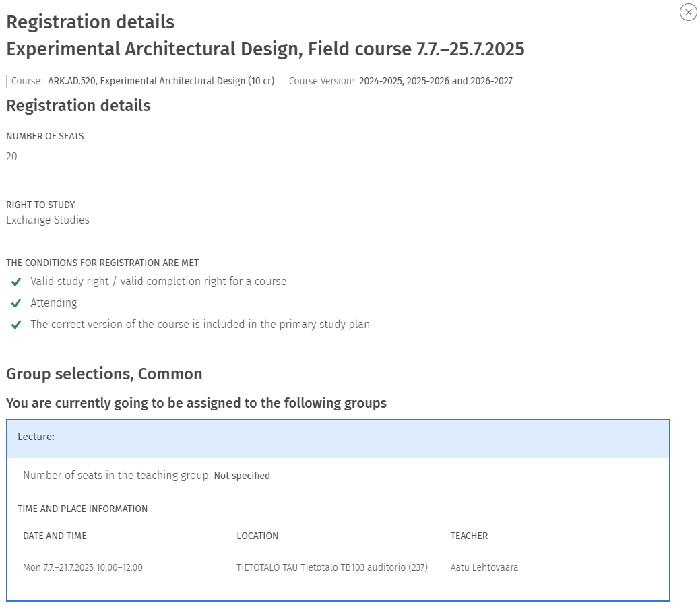Click the green checkmark beside Valid study right
The height and width of the screenshot is (607, 700).
16,282
